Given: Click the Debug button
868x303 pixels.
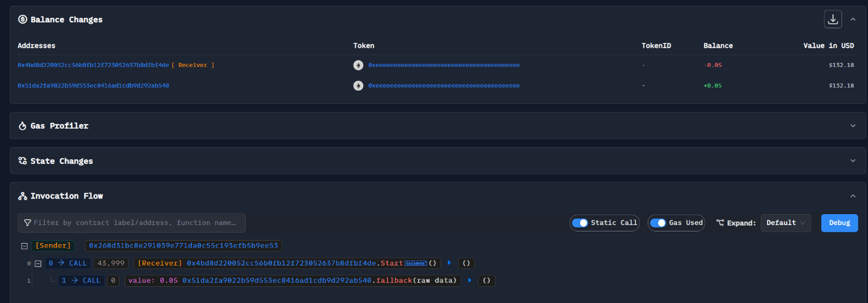Looking at the screenshot, I should [839, 223].
